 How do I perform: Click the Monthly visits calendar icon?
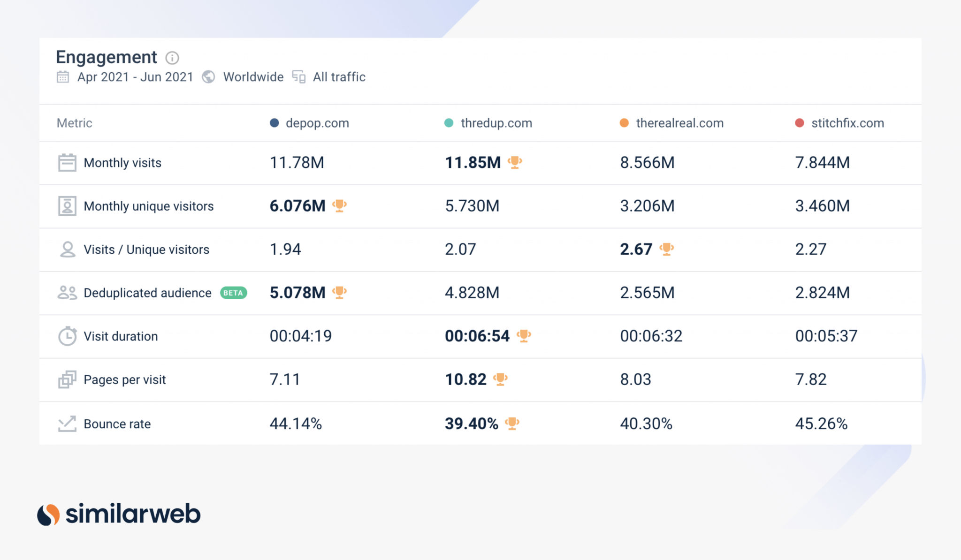tap(67, 163)
